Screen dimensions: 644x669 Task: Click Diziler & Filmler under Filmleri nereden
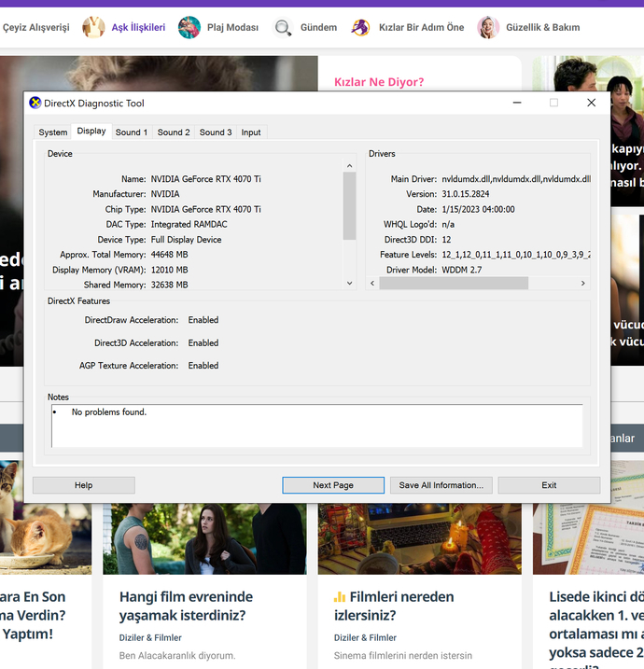tap(365, 637)
